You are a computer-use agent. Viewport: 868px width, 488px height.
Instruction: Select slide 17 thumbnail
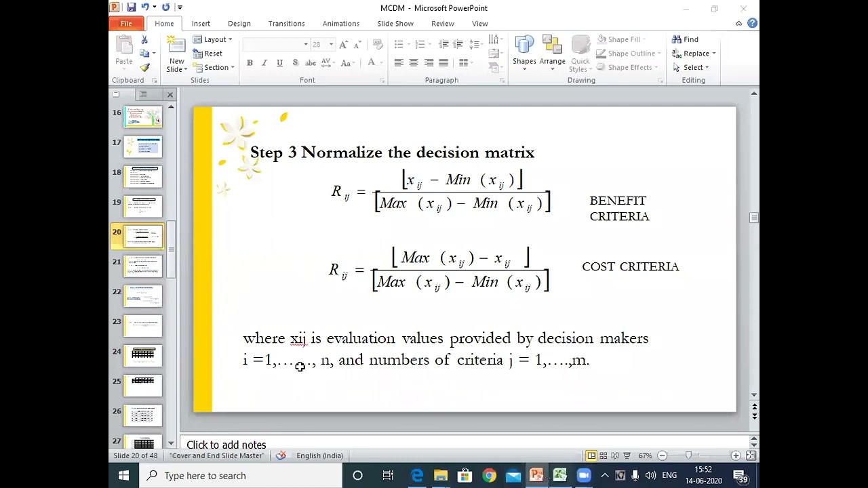pos(143,147)
